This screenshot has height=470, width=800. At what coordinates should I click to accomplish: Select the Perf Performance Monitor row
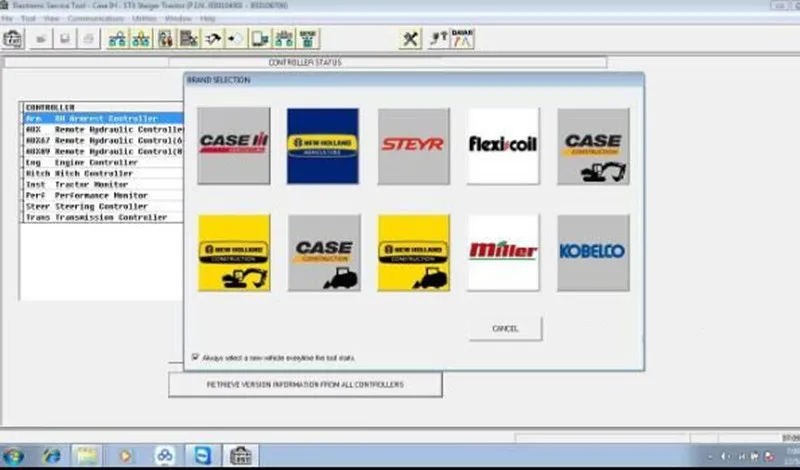pos(104,195)
